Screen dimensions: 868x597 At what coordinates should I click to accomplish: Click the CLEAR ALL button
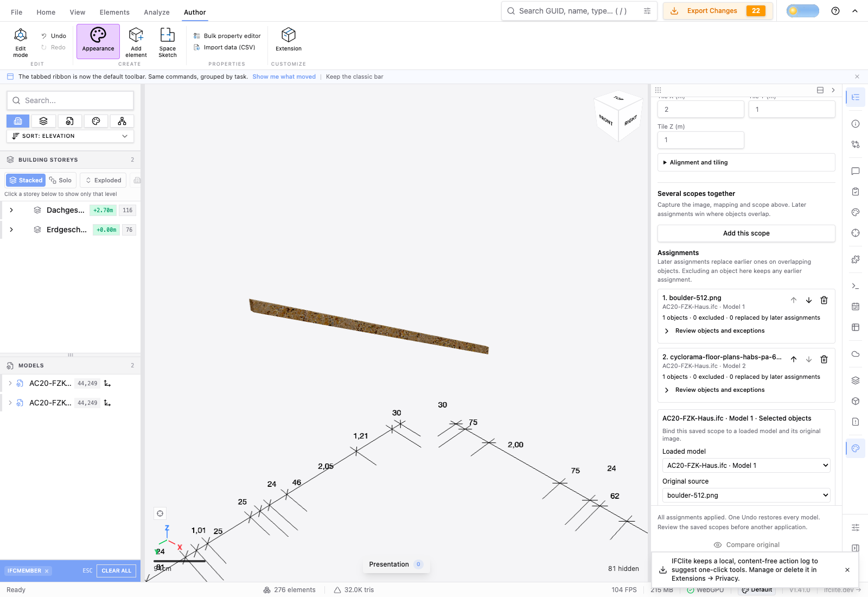[117, 571]
